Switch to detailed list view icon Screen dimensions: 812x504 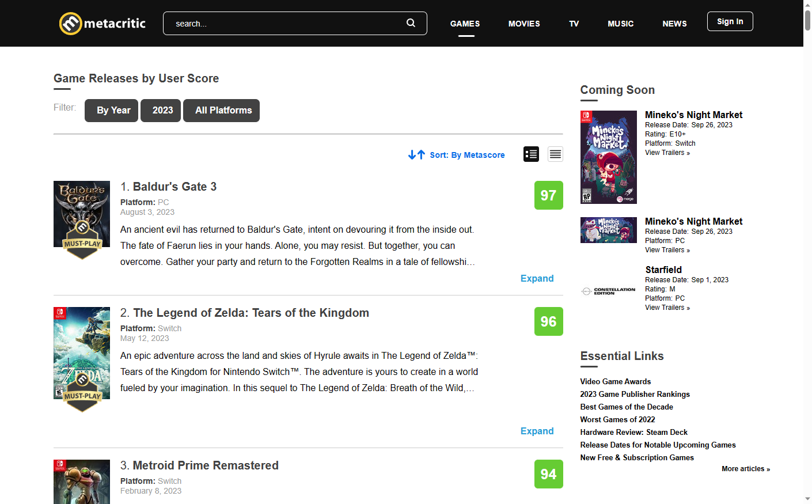click(531, 154)
